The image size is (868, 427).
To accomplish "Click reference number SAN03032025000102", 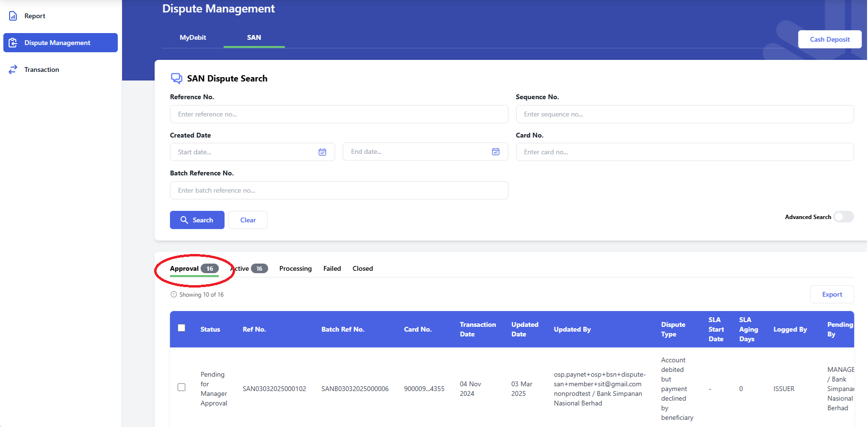I will pyautogui.click(x=274, y=389).
